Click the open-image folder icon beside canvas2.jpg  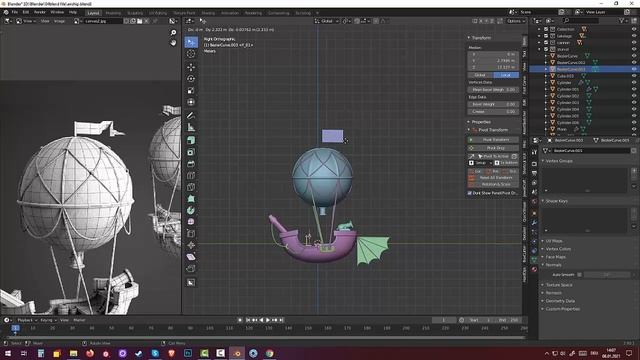coord(140,21)
